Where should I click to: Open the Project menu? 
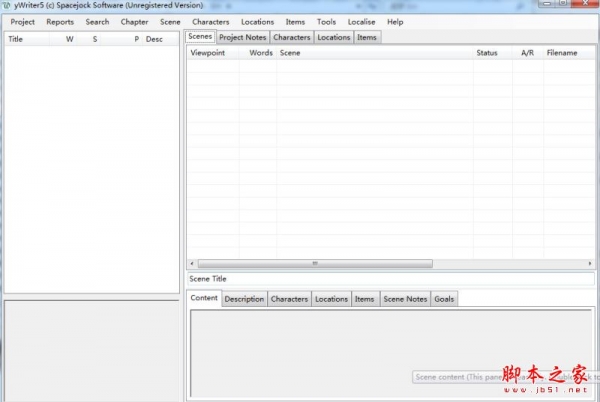pyautogui.click(x=22, y=22)
